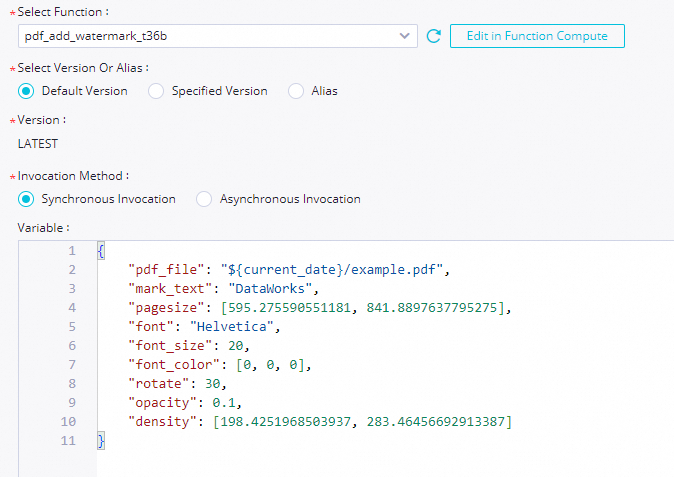This screenshot has width=674, height=477.
Task: Open the Select Function dropdown arrow
Action: pos(404,36)
